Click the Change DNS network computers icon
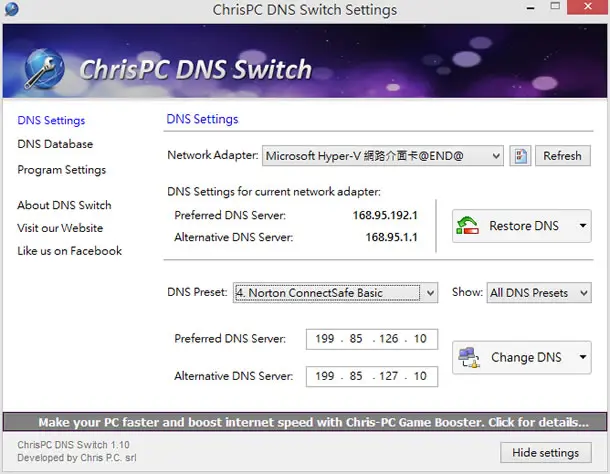 pyautogui.click(x=469, y=357)
